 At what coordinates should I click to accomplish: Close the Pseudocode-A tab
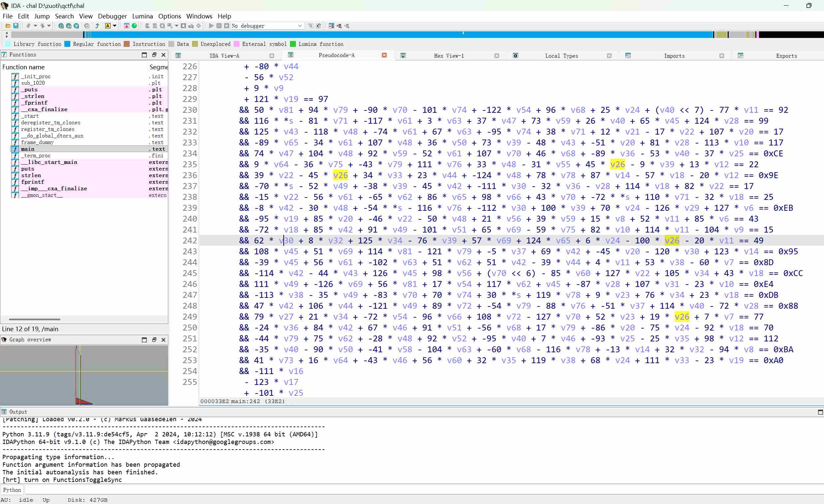[384, 55]
